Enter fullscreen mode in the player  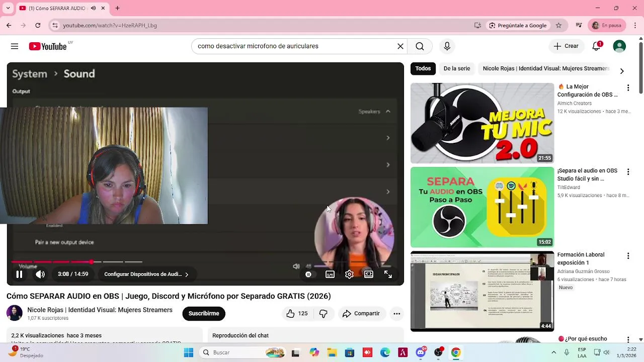coord(388,274)
